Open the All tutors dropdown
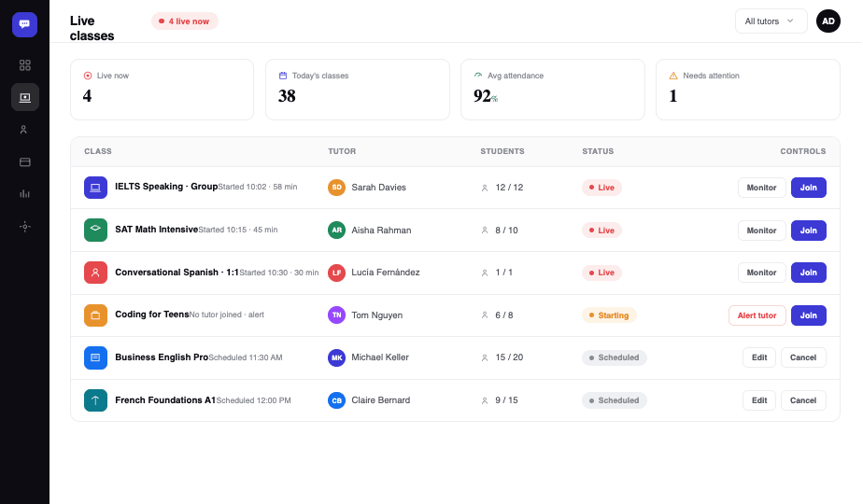Viewport: 863px width, 504px height. [x=771, y=21]
